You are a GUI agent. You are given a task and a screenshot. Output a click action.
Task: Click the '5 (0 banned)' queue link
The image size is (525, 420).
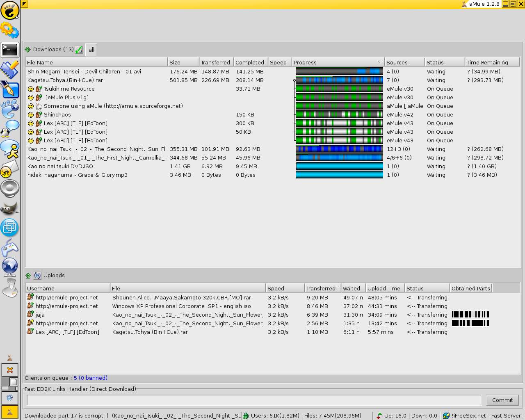(x=90, y=378)
